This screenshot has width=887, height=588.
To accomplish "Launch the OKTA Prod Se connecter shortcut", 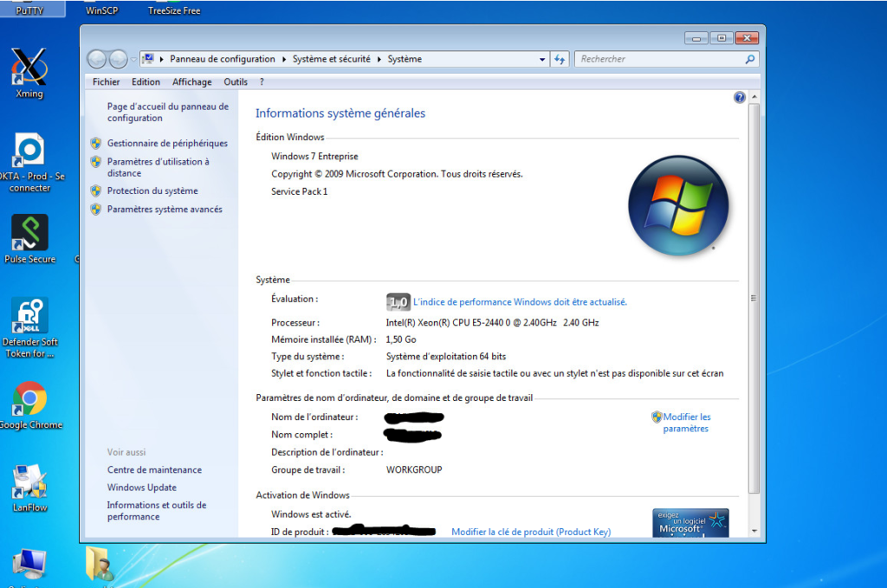I will point(30,163).
